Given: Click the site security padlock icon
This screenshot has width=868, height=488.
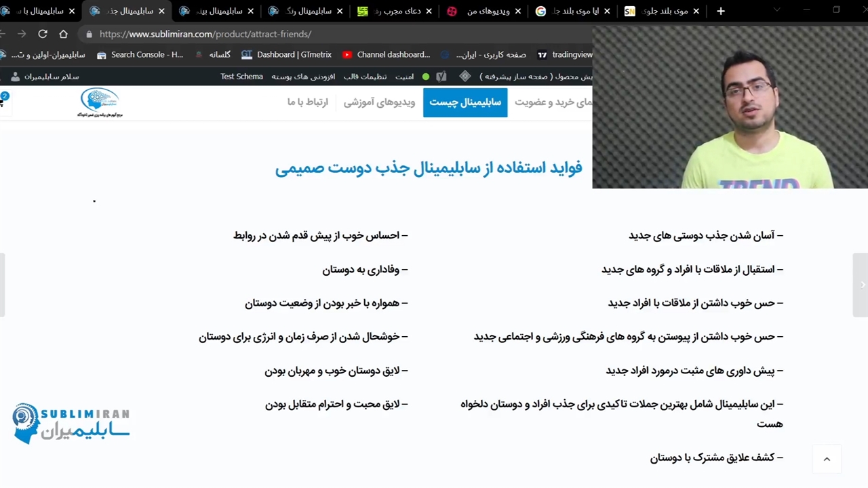Looking at the screenshot, I should [89, 34].
